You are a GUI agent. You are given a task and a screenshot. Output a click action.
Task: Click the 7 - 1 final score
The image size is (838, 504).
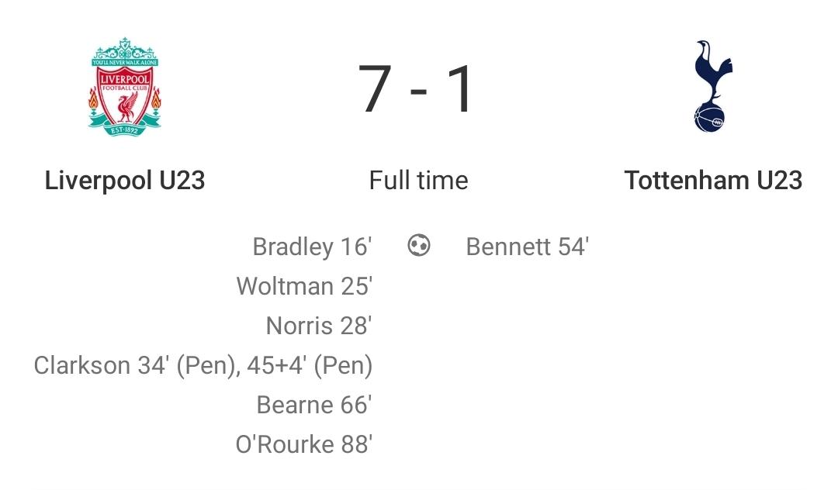[x=415, y=89]
